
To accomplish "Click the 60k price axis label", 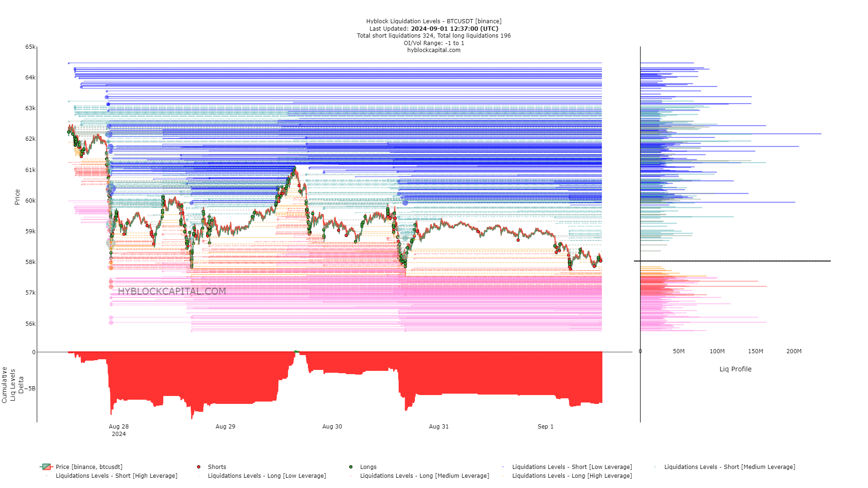I will (x=30, y=201).
